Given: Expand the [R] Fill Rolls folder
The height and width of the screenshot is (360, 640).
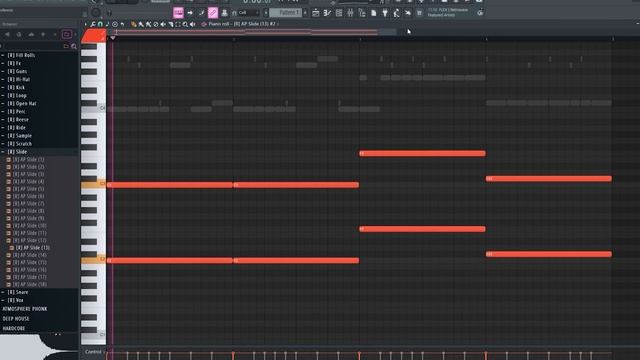Looking at the screenshot, I should pyautogui.click(x=21, y=55).
